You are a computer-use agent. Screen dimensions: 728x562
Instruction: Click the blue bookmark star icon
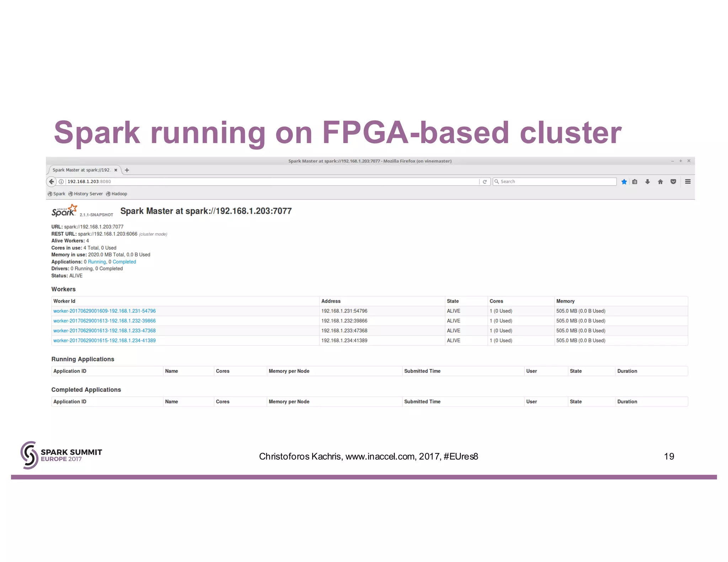(624, 182)
